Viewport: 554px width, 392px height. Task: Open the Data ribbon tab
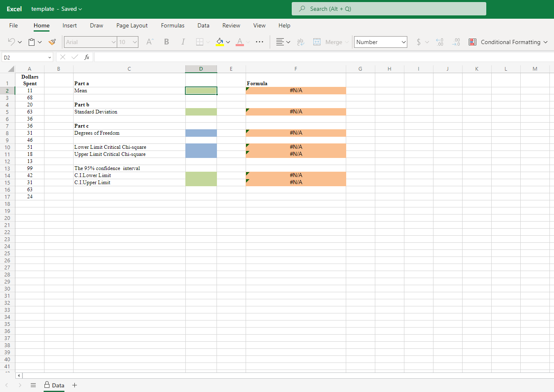point(203,25)
